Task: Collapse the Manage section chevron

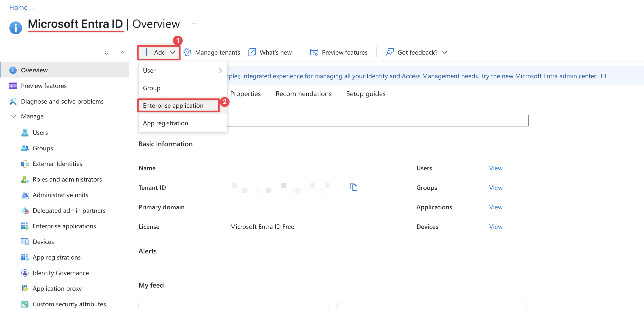Action: [13, 116]
